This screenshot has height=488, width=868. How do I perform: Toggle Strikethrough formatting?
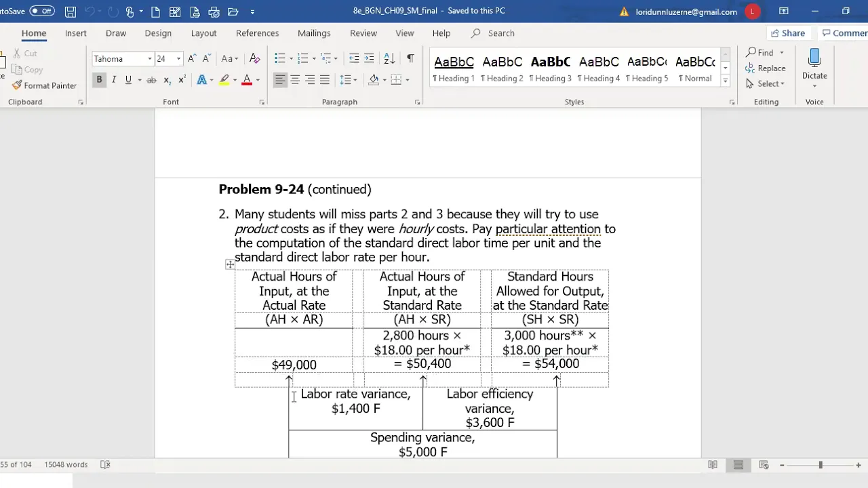tap(151, 80)
